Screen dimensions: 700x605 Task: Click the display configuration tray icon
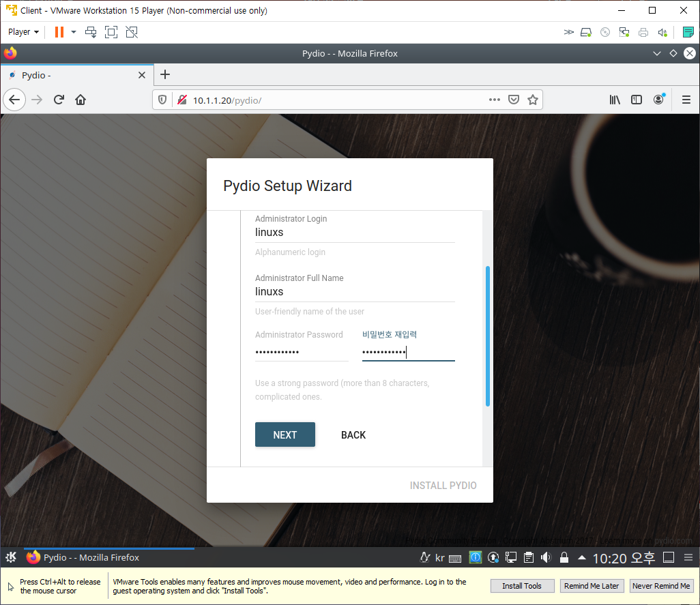pos(511,557)
